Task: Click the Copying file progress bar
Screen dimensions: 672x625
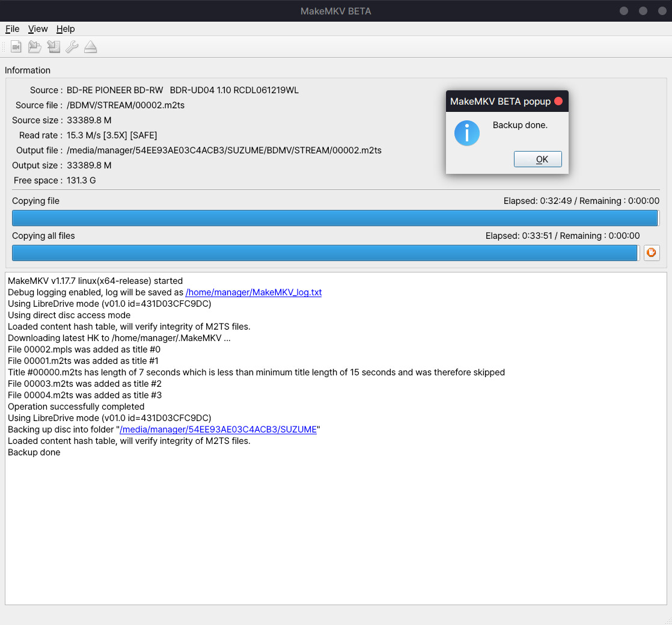Action: pyautogui.click(x=335, y=218)
